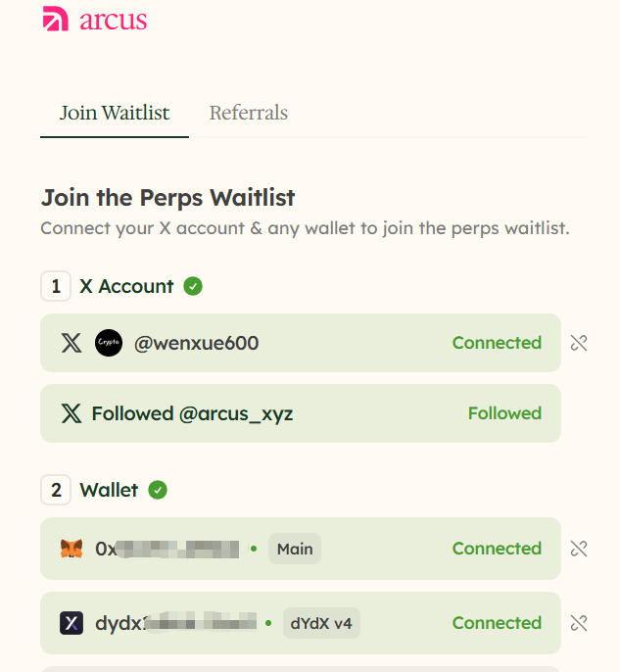Screen dimensions: 620x672
Task: Click the green check next to X Account
Action: point(193,286)
